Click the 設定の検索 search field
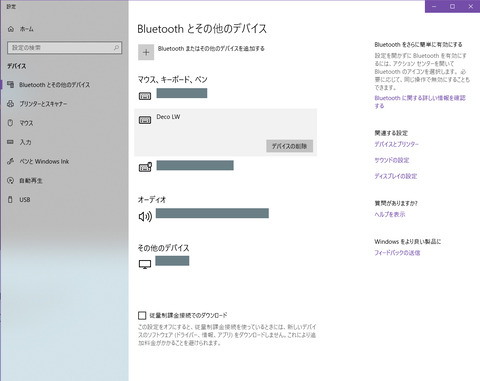Screen dimensions: 480x381 [64, 48]
